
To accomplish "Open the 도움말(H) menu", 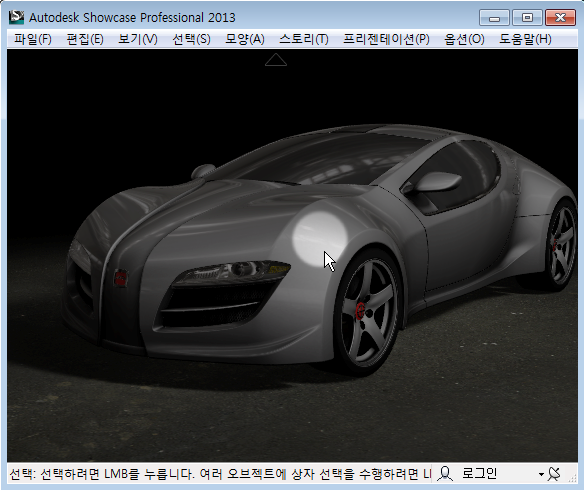I will coord(525,39).
